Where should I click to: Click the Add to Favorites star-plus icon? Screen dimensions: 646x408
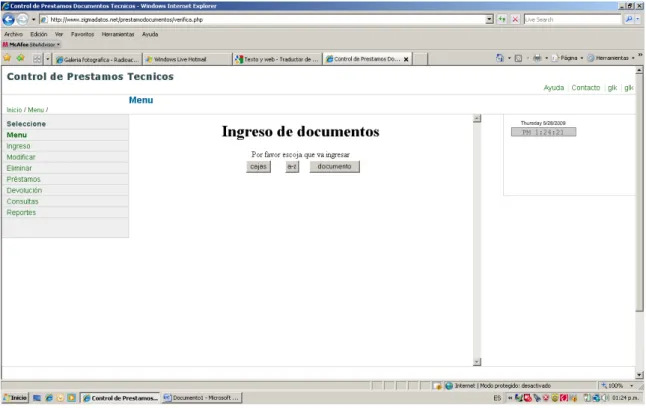pyautogui.click(x=20, y=59)
